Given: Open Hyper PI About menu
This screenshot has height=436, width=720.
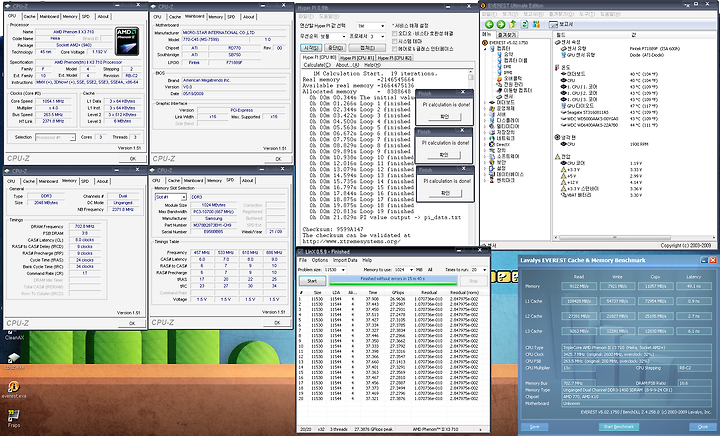Looking at the screenshot, I should pos(348,65).
